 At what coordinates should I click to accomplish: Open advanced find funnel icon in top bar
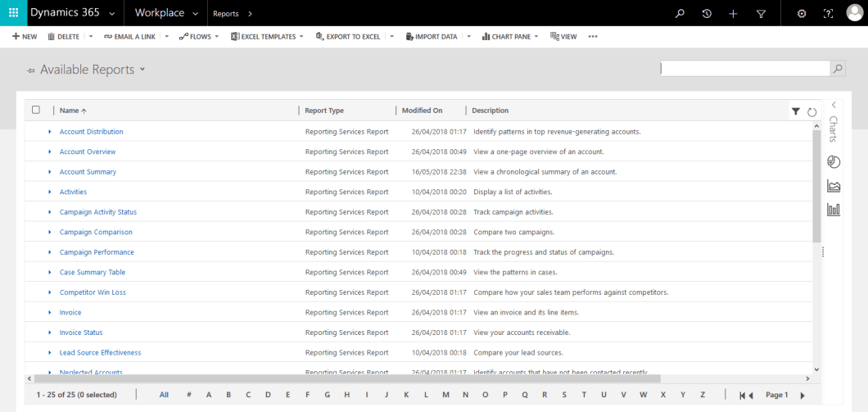click(761, 14)
